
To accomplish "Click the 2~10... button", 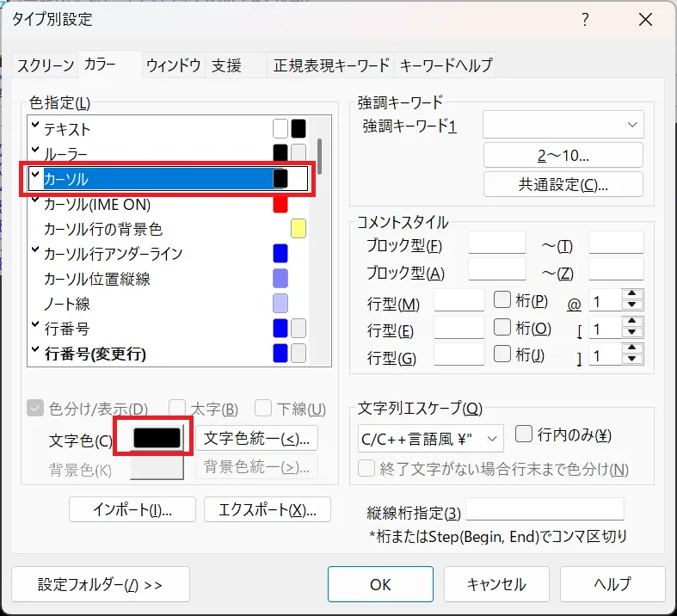I will pos(563,155).
